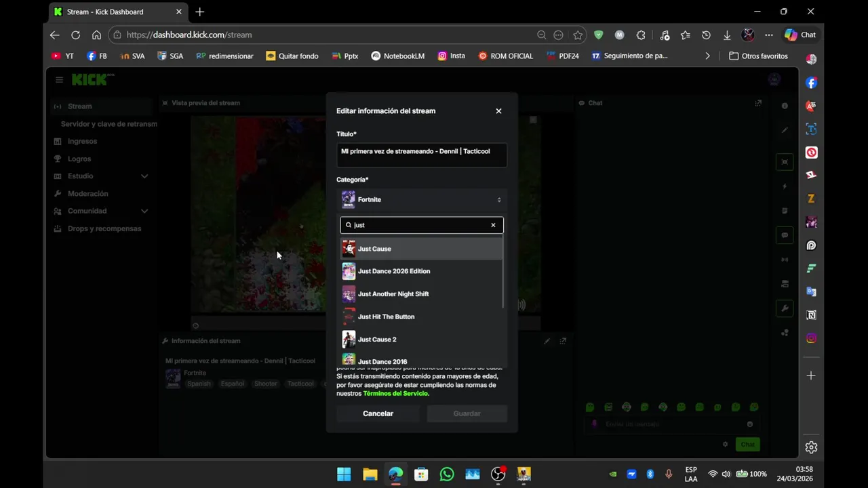Open the Edge sidebar settings gear
Image resolution: width=868 pixels, height=488 pixels.
811,447
